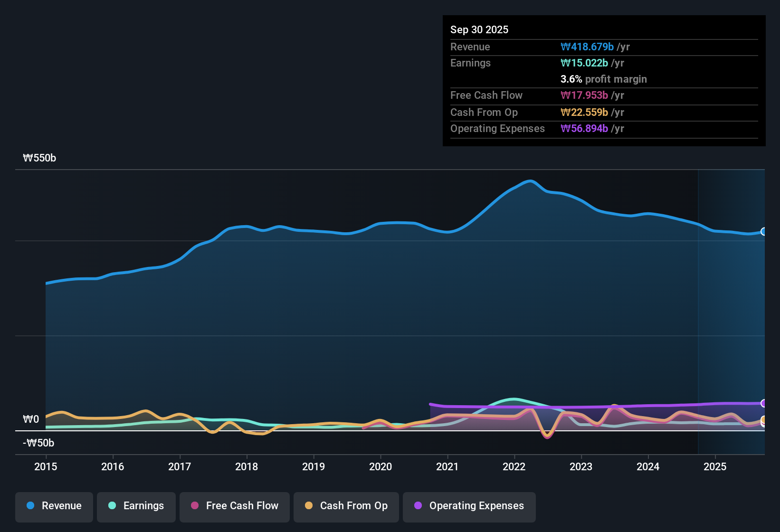Click the Cash From Op endpoint marker
This screenshot has height=532, width=780.
point(764,420)
